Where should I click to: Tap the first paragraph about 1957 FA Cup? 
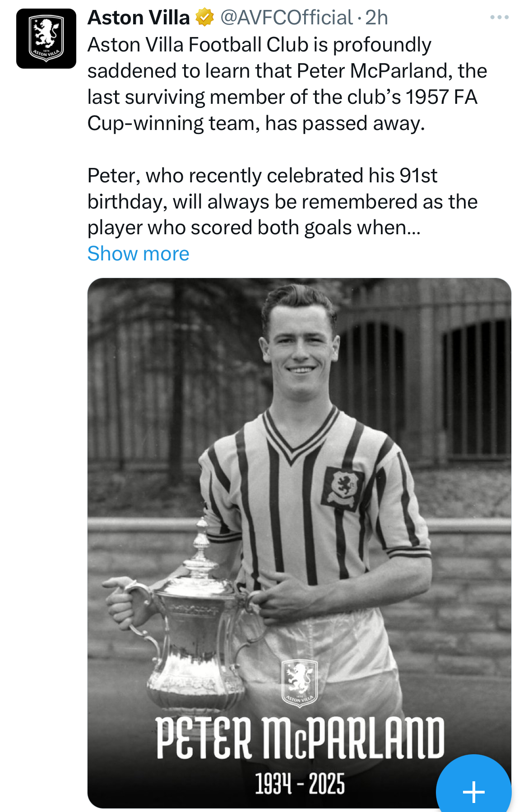[x=287, y=84]
